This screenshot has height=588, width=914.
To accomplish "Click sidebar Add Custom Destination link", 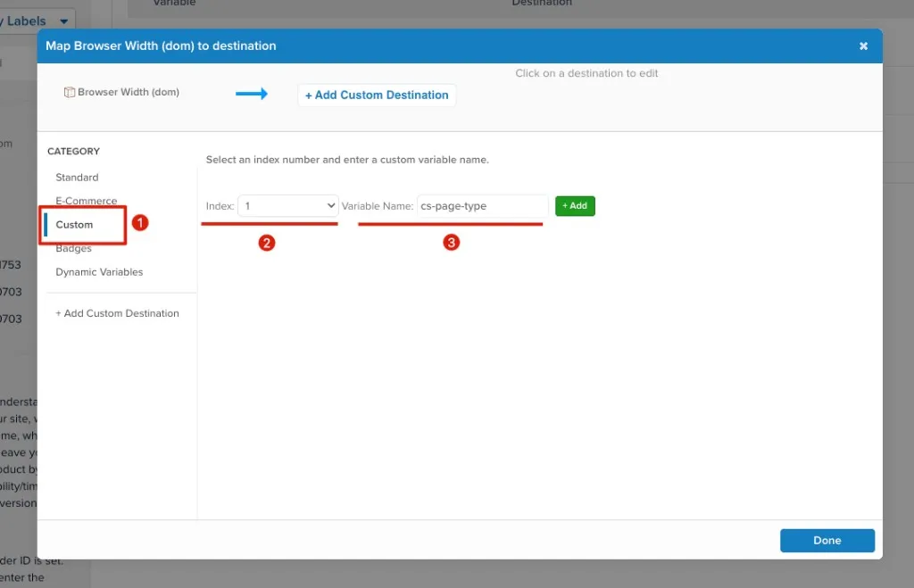I will pos(117,313).
